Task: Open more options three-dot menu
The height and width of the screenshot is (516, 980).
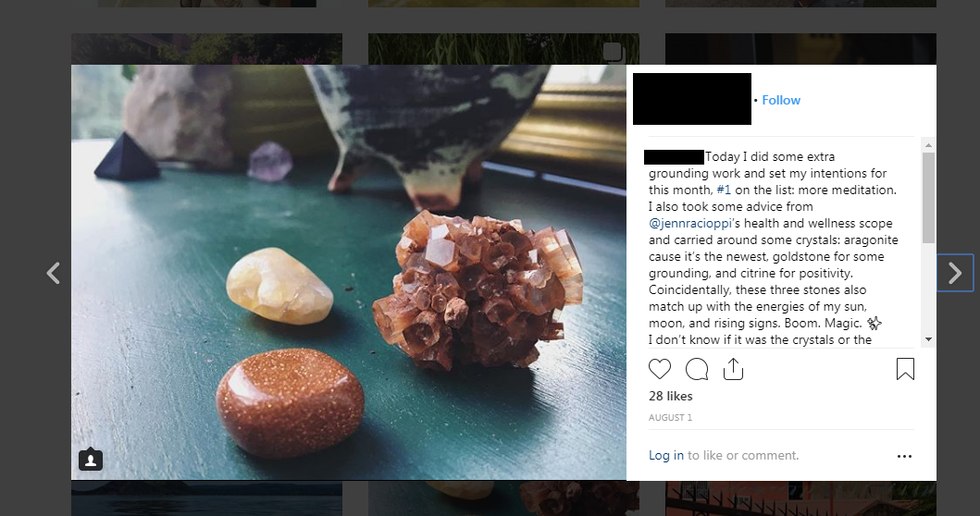Action: click(x=904, y=456)
